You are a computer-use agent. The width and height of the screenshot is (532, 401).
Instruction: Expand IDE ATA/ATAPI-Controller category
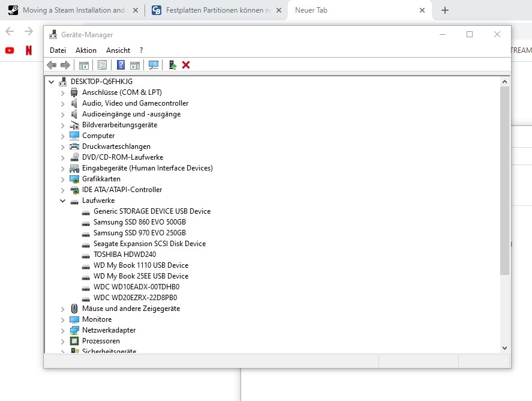point(62,190)
